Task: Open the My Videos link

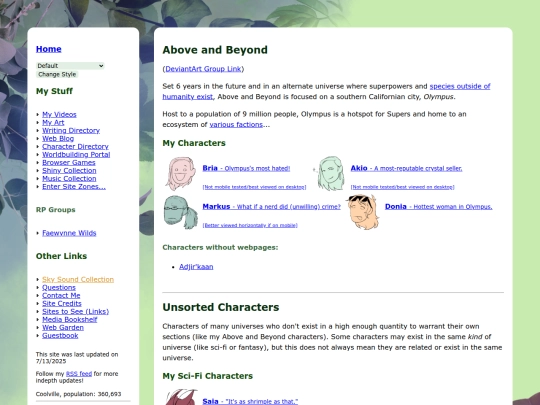Action: click(x=59, y=114)
